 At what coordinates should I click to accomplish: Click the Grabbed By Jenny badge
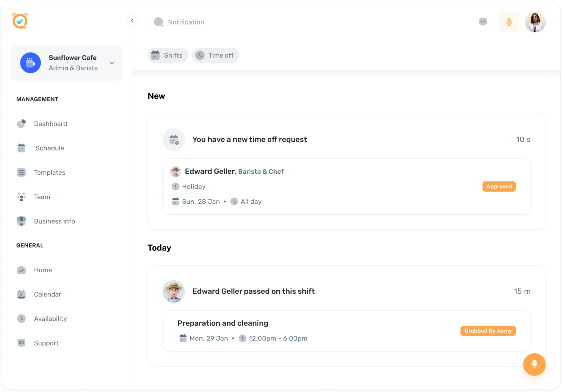tap(488, 331)
